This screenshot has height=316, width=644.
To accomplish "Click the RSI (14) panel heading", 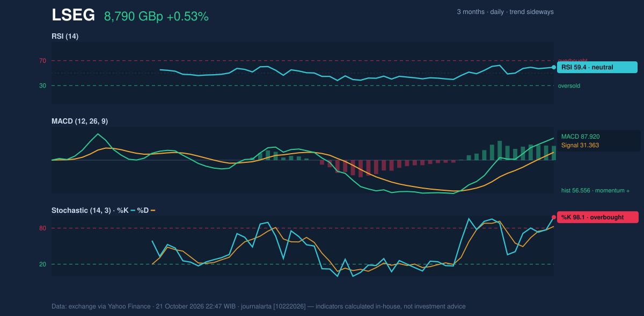I will [65, 37].
